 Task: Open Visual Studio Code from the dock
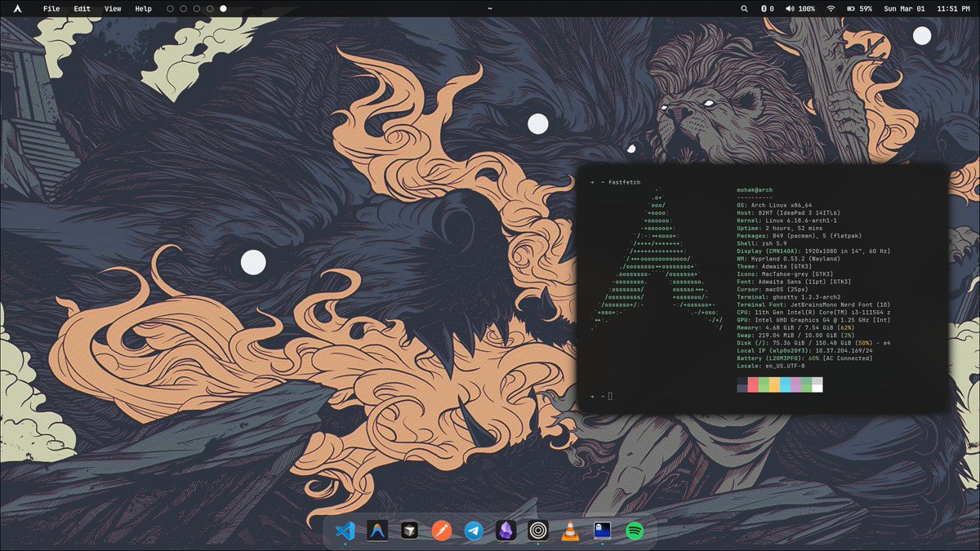[x=345, y=531]
